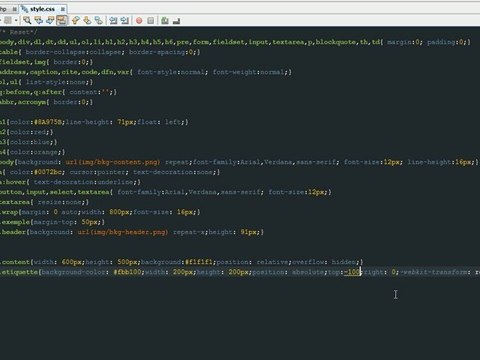This screenshot has height=360, width=480.
Task: Click color value '#8A975B' in h1 rule
Action: click(x=48, y=122)
